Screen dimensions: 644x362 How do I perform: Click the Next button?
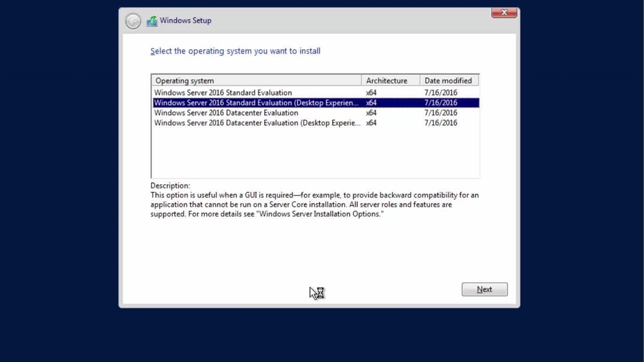pyautogui.click(x=485, y=289)
